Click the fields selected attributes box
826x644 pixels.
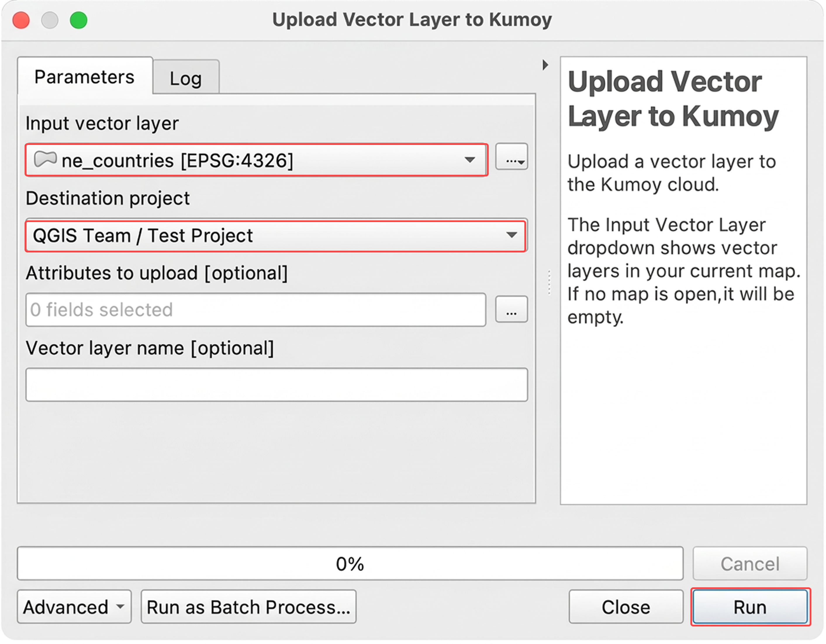tap(256, 309)
